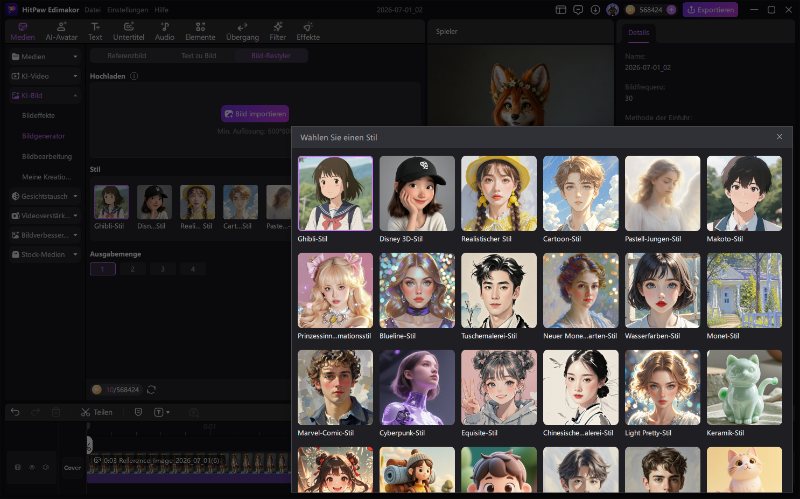Viewport: 800px width, 499px height.
Task: Click the Exportieren button
Action: 710,10
